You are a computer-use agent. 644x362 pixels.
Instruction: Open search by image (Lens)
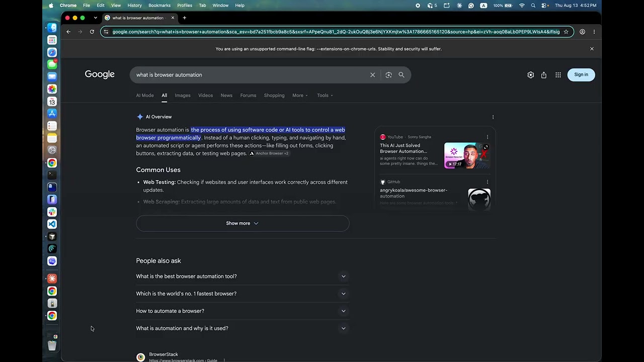point(388,75)
